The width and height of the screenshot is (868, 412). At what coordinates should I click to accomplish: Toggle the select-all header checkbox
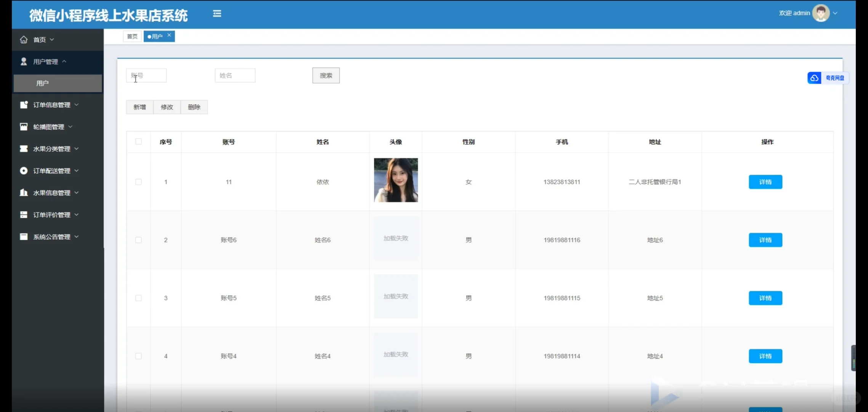[138, 142]
